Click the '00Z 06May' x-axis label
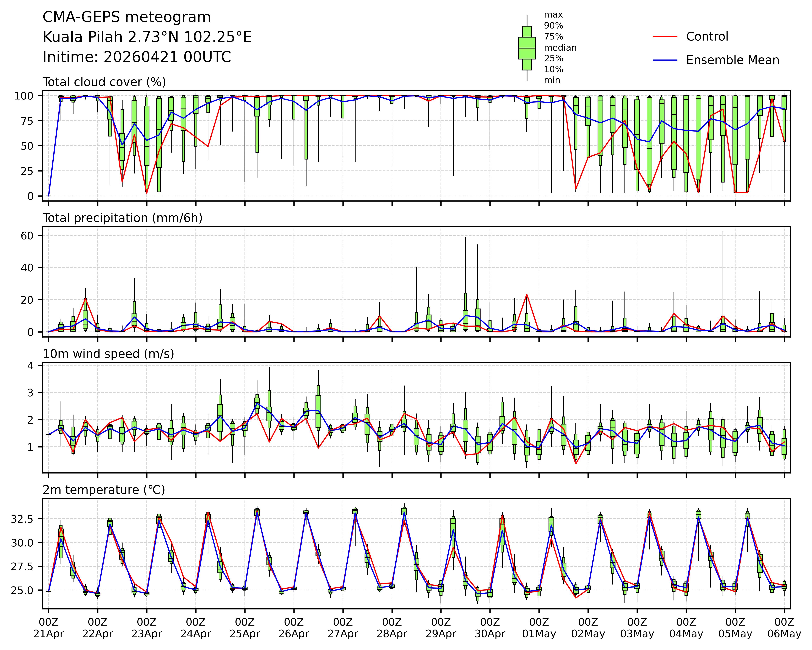The image size is (812, 650). (784, 627)
